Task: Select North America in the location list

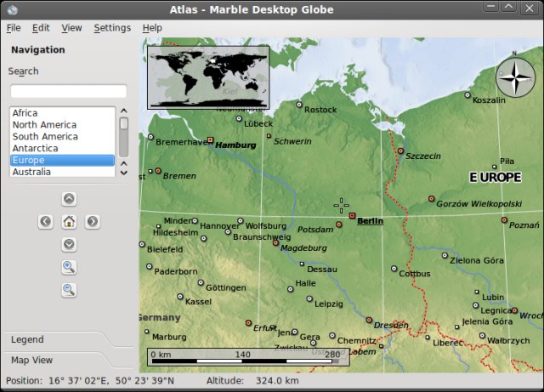Action: pos(62,125)
